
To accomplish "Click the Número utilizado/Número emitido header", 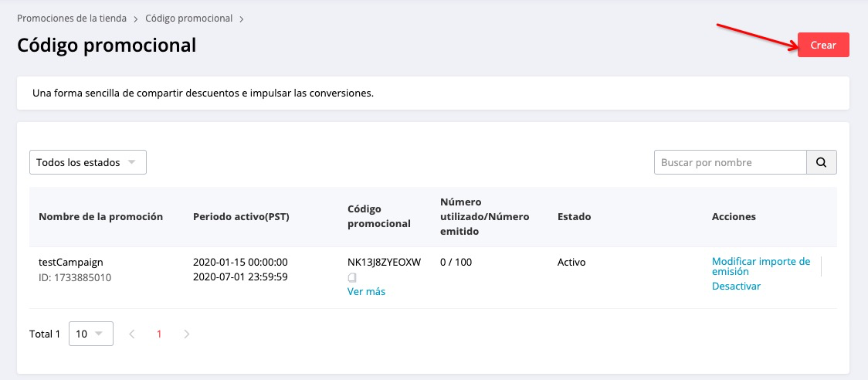I will coord(484,216).
